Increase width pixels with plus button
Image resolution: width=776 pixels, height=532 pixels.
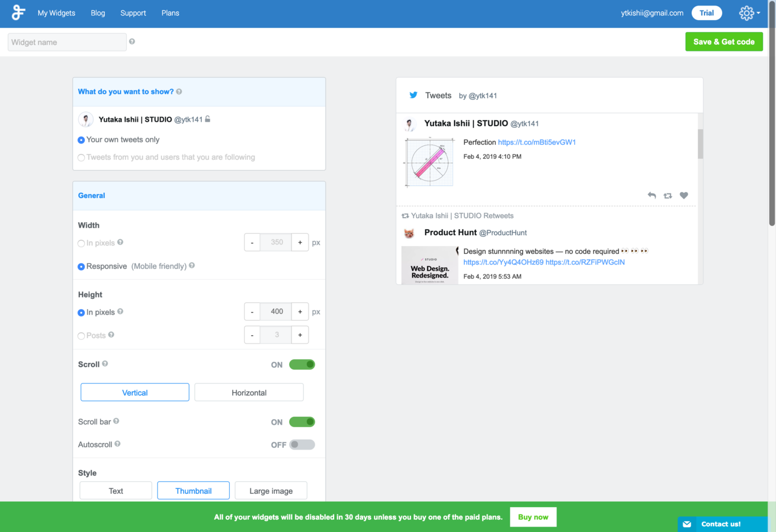(x=300, y=242)
